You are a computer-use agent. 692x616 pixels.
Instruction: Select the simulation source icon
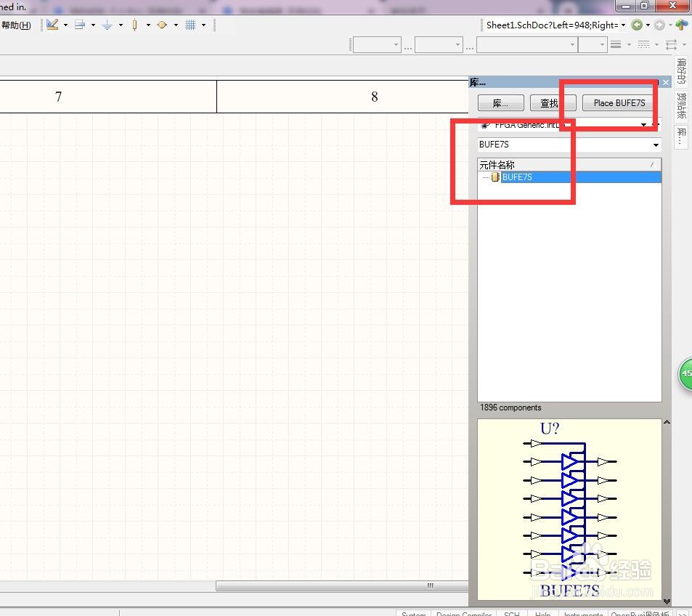pos(162,25)
